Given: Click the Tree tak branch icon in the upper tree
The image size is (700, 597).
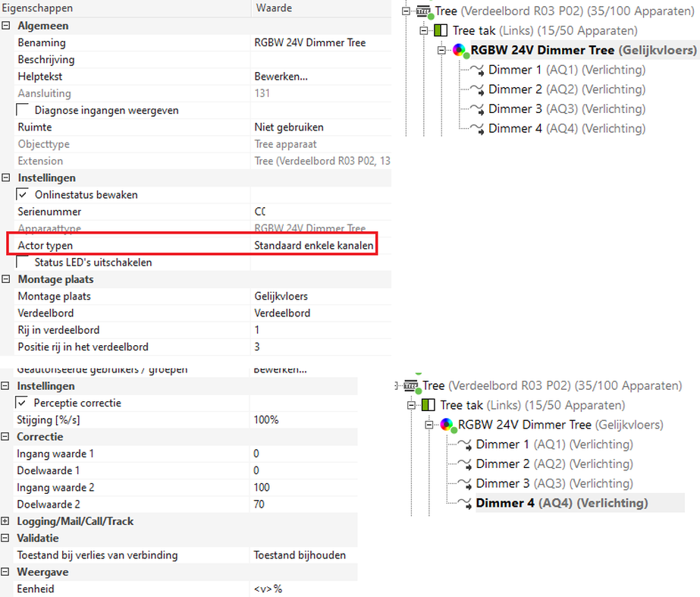Looking at the screenshot, I should [441, 30].
